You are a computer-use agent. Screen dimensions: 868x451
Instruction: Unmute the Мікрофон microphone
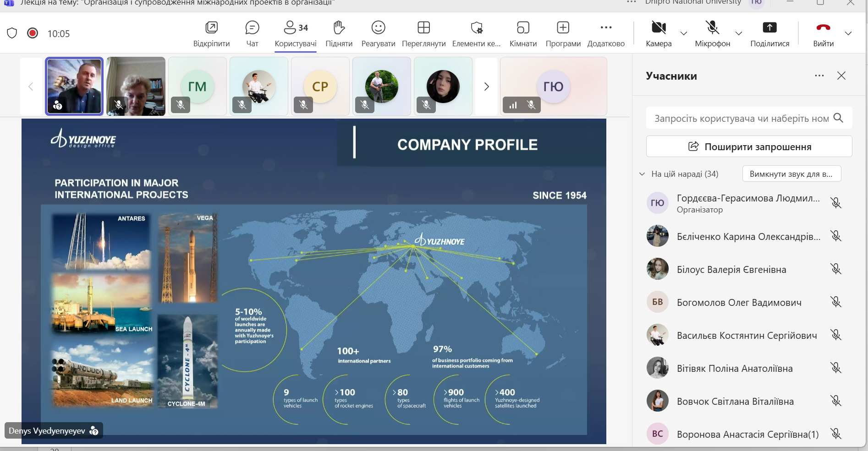click(x=712, y=34)
